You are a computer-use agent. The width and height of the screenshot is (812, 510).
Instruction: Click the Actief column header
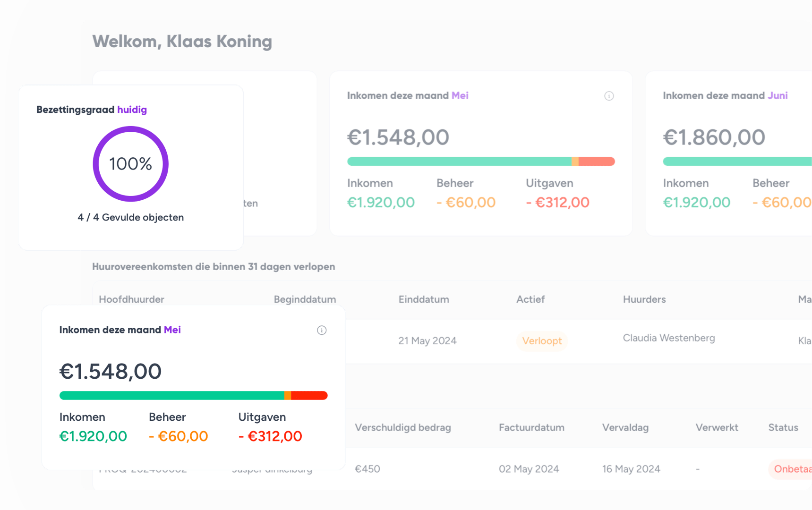coord(530,299)
